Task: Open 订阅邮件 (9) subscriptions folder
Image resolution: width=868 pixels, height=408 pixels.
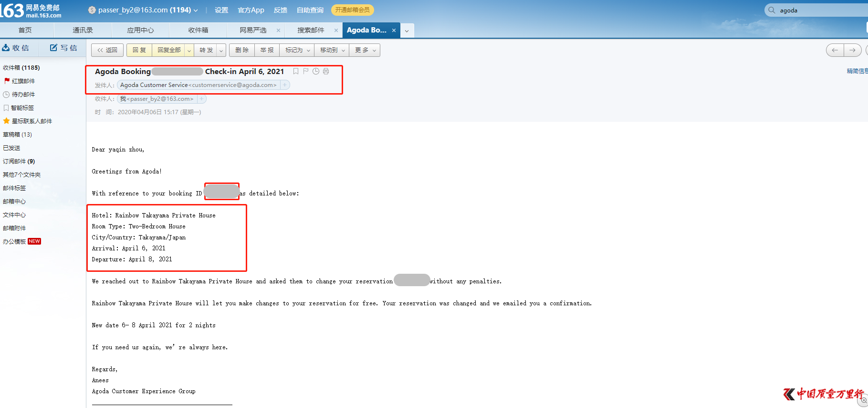Action: tap(19, 161)
